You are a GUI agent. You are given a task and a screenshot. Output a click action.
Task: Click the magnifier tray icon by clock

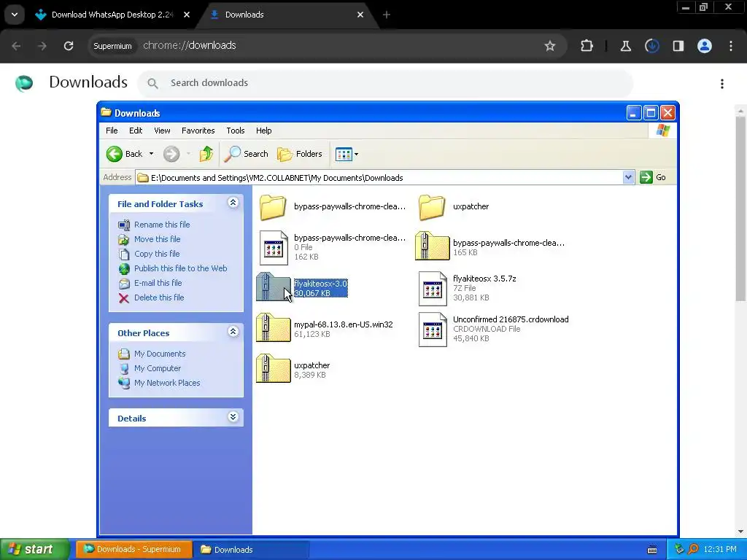click(693, 549)
